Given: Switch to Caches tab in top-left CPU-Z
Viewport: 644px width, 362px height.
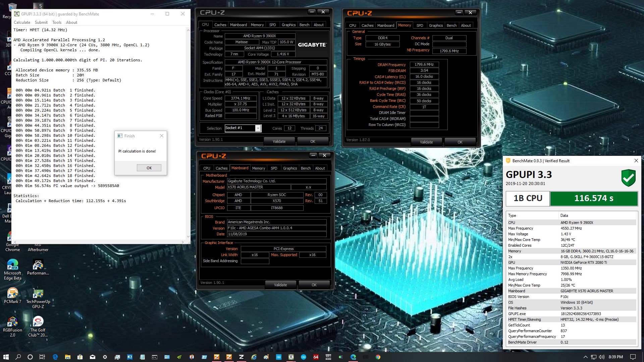Looking at the screenshot, I should (x=220, y=25).
